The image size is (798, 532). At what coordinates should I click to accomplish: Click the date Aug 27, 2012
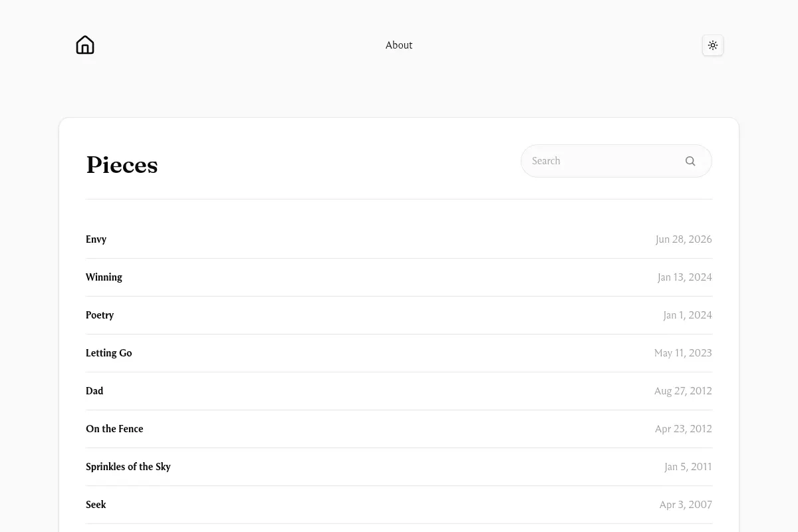pyautogui.click(x=683, y=391)
